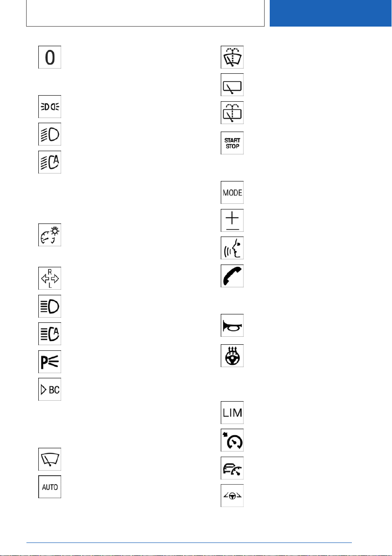The width and height of the screenshot is (392, 556).
Task: Click the lane keeping steering assistant icon
Action: 232,496
